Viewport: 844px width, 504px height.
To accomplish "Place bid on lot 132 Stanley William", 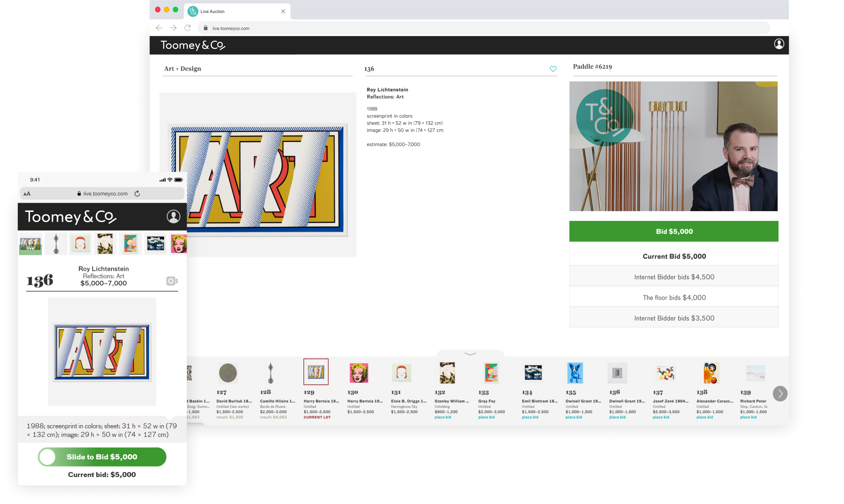I will [442, 417].
